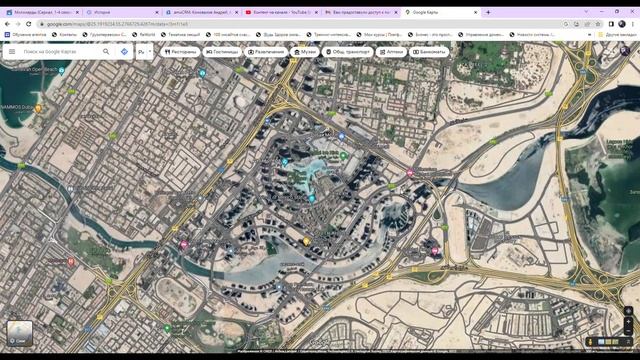640x360 pixels.
Task: Select the Музеи category chip
Action: click(x=305, y=52)
